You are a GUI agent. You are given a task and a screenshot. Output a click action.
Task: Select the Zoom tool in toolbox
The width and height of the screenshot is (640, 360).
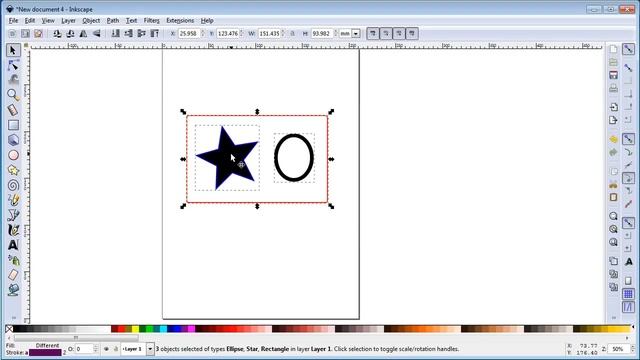pos(13,95)
